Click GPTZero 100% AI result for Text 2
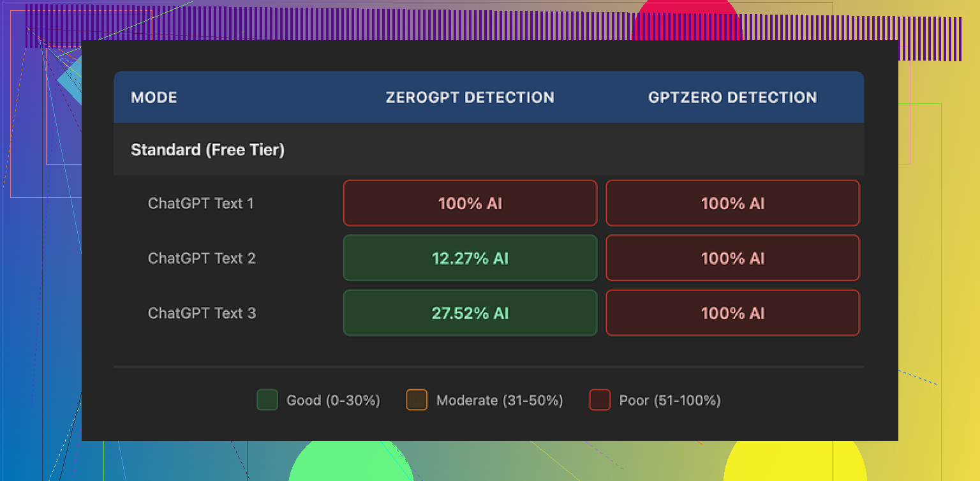This screenshot has width=980, height=481. coord(732,258)
